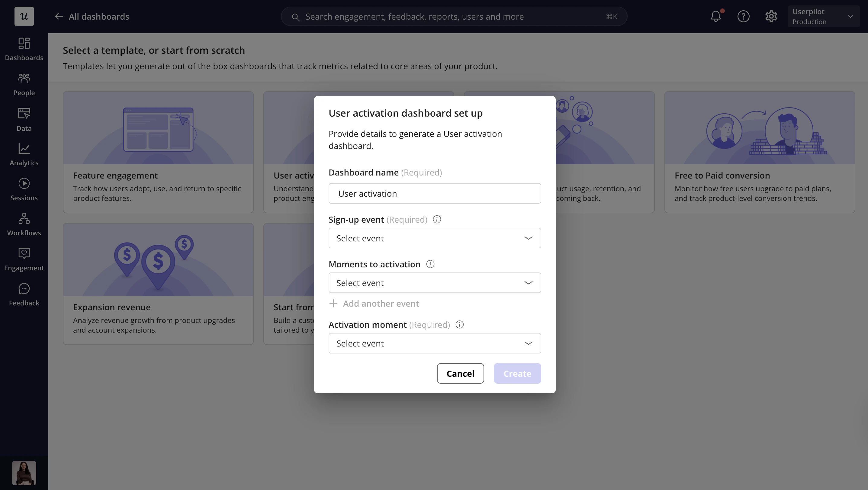Show Sign-up event info tooltip icon
Image resolution: width=868 pixels, height=490 pixels.
coord(437,219)
